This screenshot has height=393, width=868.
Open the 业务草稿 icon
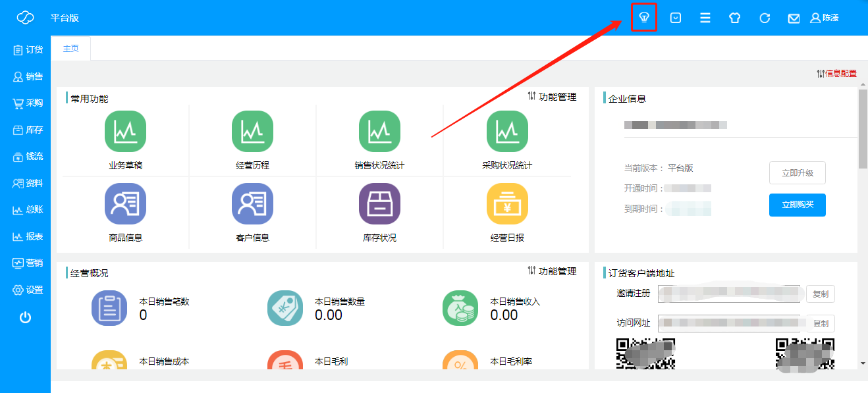tap(125, 132)
